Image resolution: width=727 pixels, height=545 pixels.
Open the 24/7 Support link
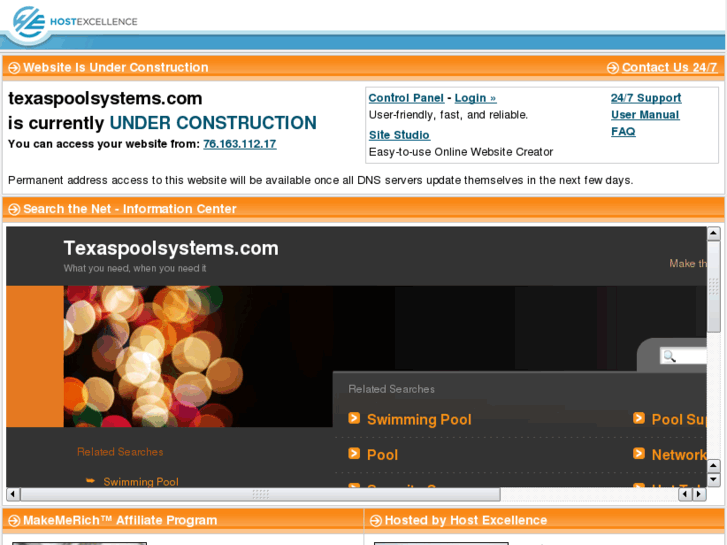pyautogui.click(x=646, y=98)
